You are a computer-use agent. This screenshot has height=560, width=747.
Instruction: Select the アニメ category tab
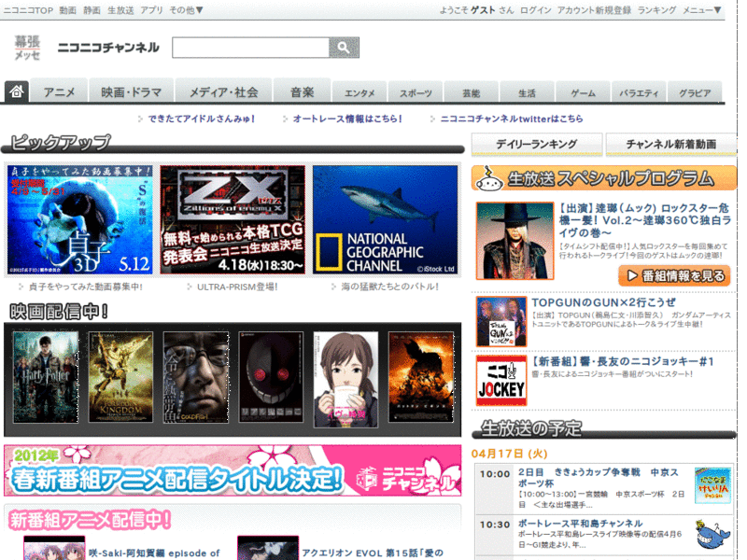[x=59, y=91]
